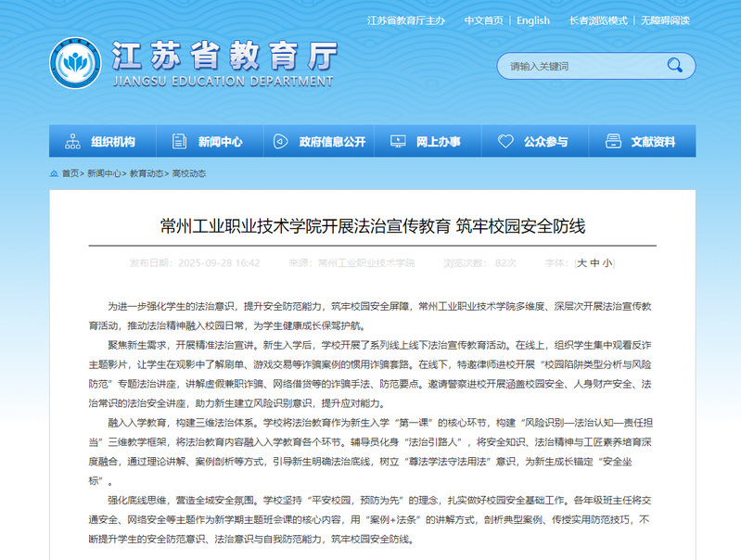
Task: Set font size to 中
Action: pyautogui.click(x=594, y=263)
